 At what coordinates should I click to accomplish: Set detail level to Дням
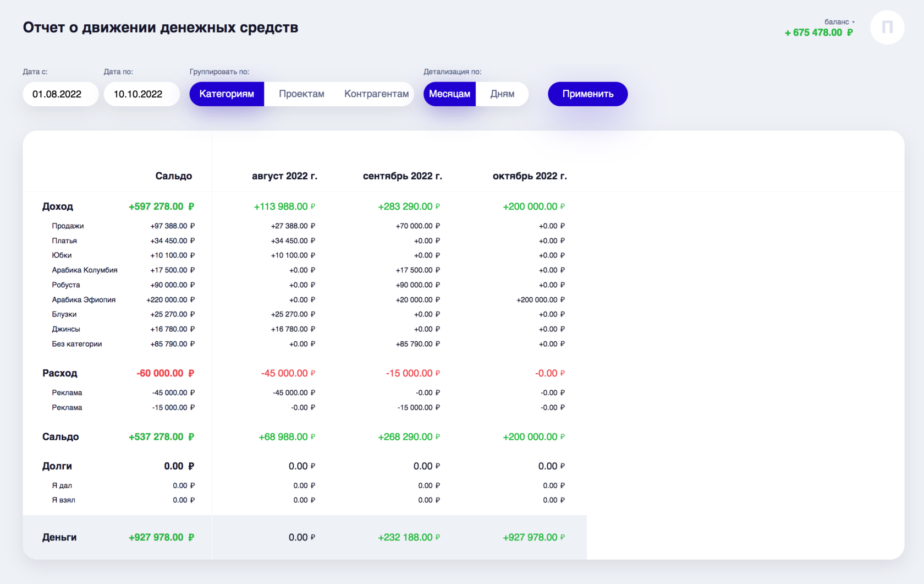pyautogui.click(x=502, y=94)
